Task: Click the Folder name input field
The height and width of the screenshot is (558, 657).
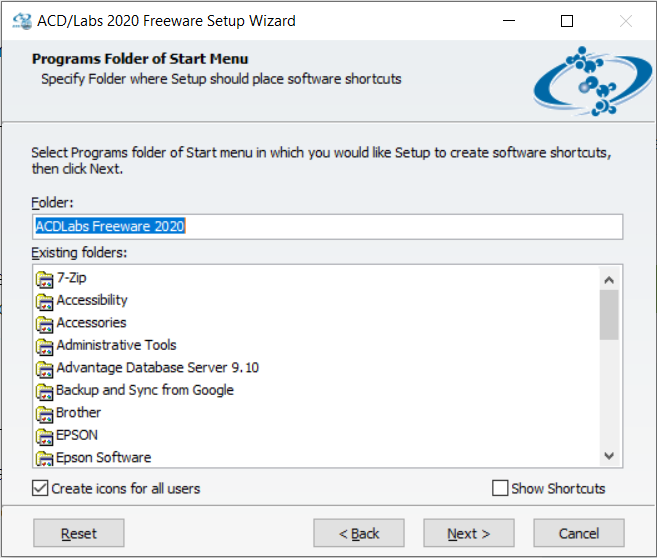Action: click(x=328, y=227)
